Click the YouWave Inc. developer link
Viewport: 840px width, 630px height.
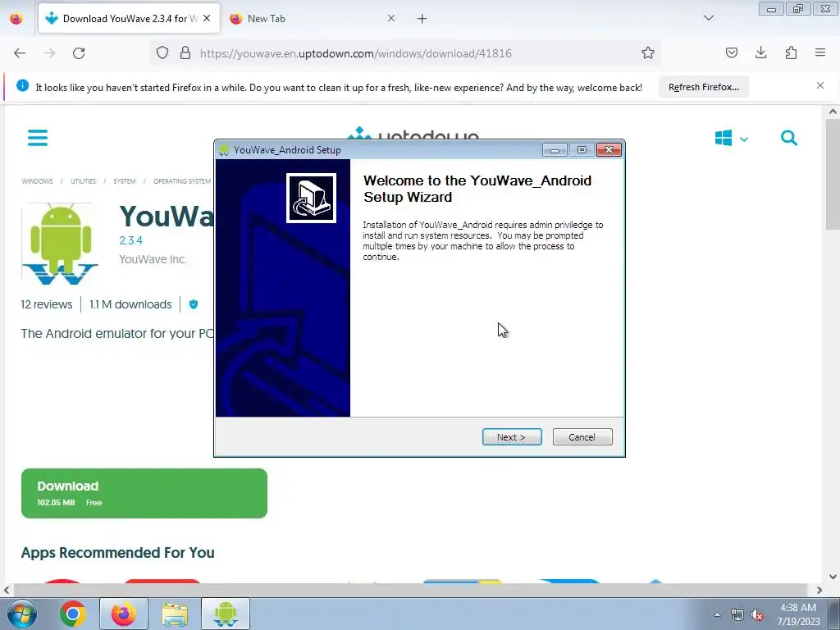(x=153, y=259)
